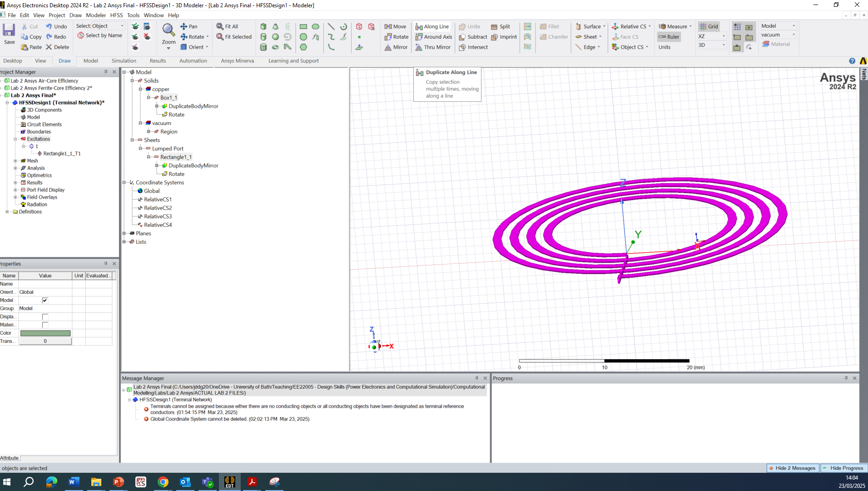This screenshot has width=868, height=491.
Task: Switch to the Simulation ribbon tab
Action: 124,61
